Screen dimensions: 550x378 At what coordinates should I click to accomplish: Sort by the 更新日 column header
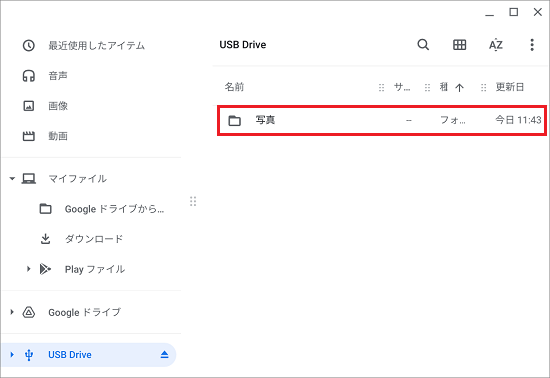click(x=509, y=87)
